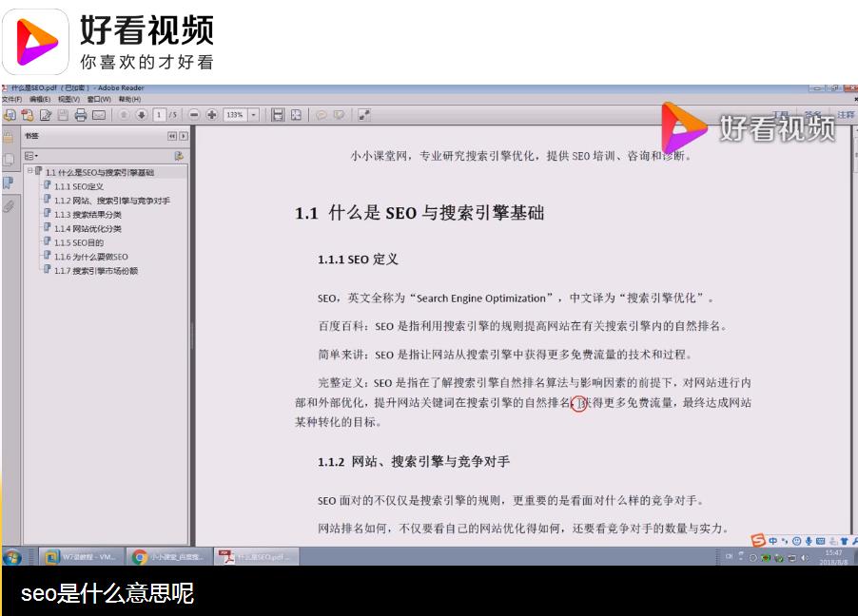Screen dimensions: 858x616
Task: Switch to the Page Thumbnails panel
Action: point(10,159)
